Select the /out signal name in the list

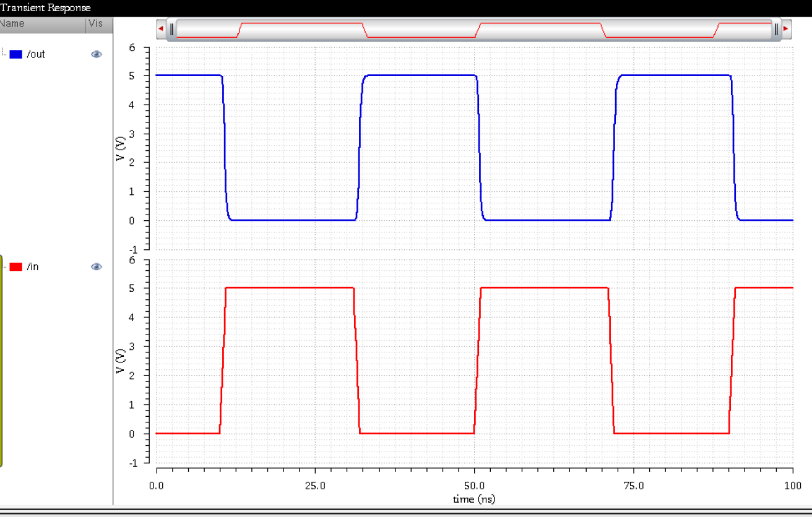[36, 54]
